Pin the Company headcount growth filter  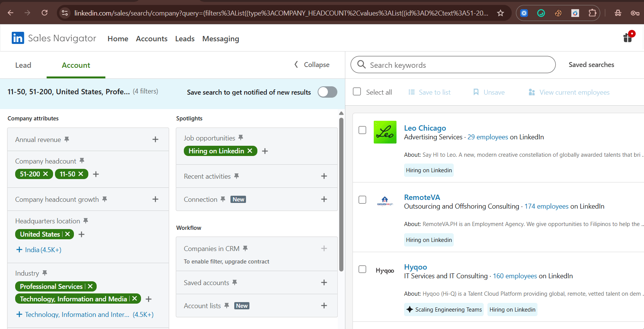105,199
